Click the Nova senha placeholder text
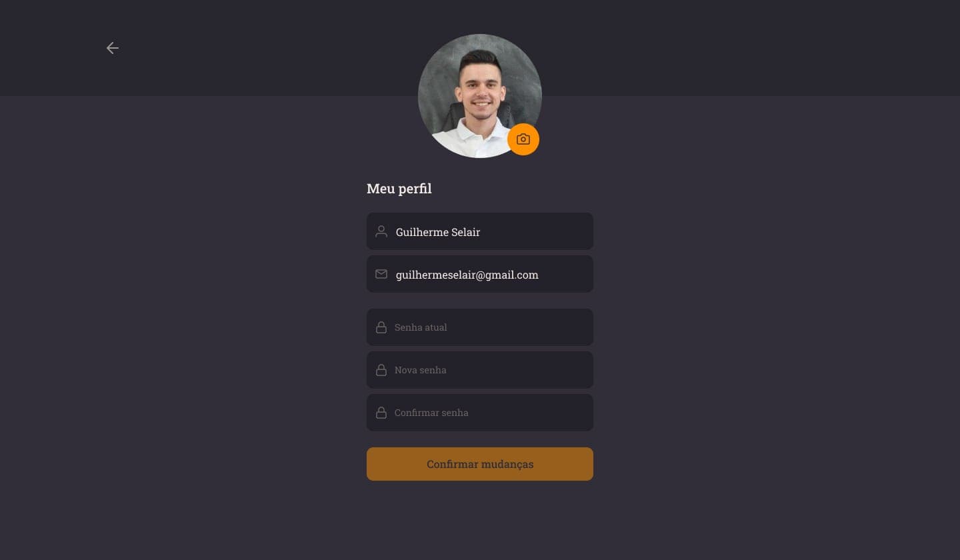 [421, 370]
